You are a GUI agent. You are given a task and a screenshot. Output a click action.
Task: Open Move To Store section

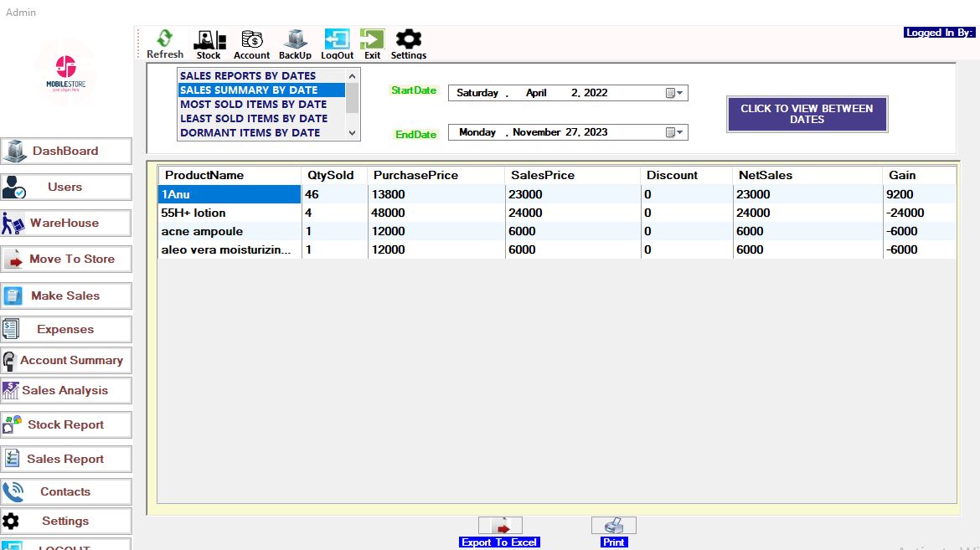click(x=66, y=259)
